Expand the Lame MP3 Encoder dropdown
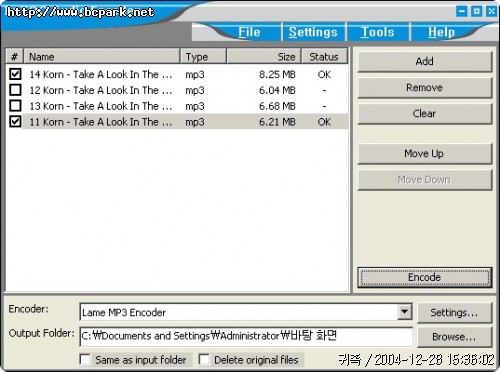Viewport: 500px width, 372px height. coord(404,312)
